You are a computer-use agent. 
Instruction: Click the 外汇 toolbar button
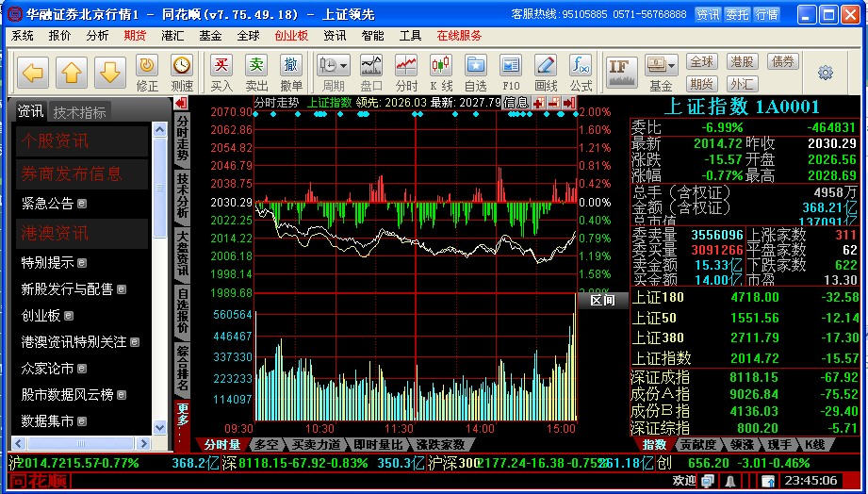[x=743, y=84]
